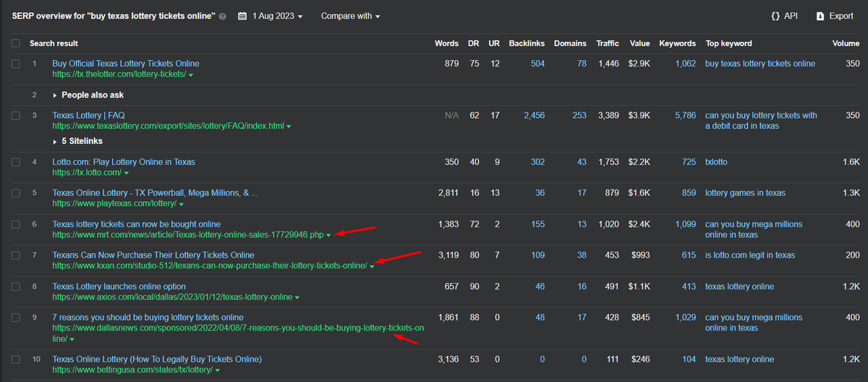Sort by the Backlinks column header
868x382 pixels.
point(527,43)
